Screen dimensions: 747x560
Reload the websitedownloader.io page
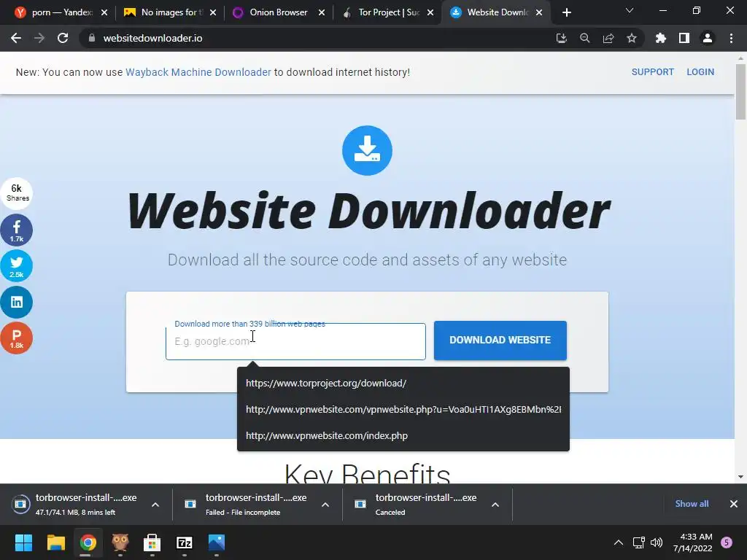click(x=63, y=38)
